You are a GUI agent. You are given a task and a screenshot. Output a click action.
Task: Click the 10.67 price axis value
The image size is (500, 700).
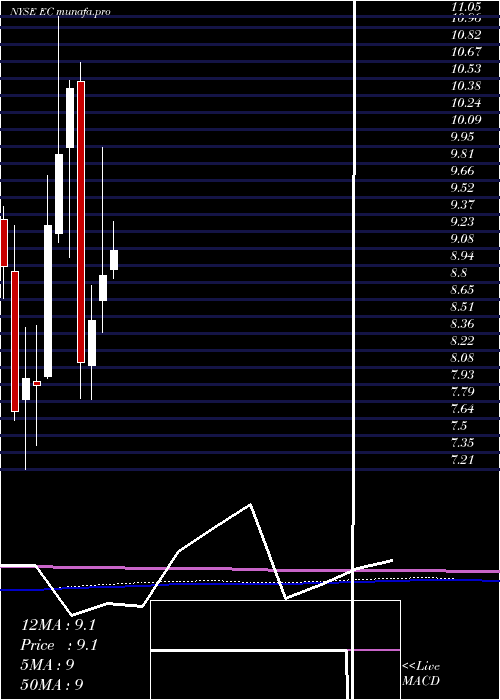(x=466, y=52)
